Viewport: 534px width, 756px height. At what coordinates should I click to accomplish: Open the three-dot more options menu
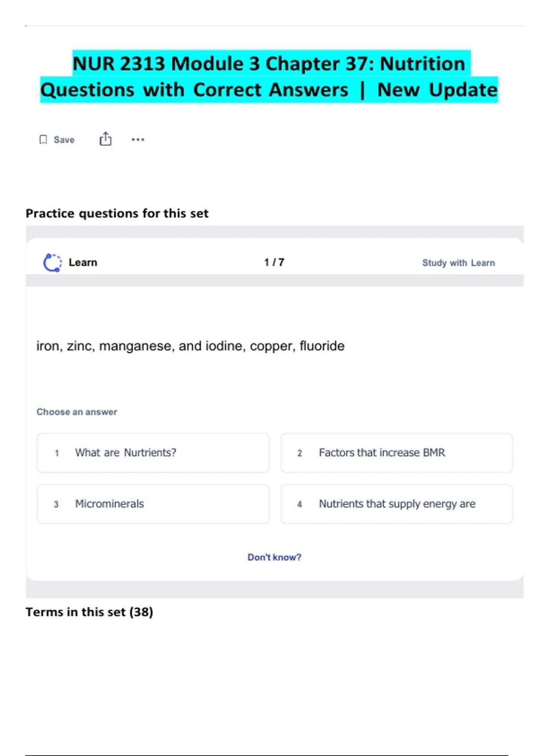138,140
